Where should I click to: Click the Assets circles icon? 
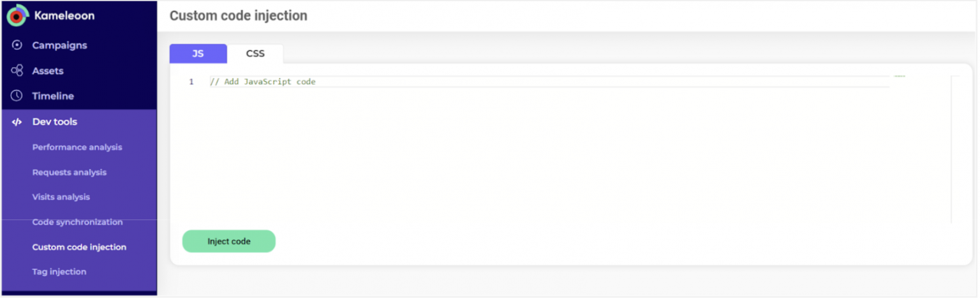17,71
